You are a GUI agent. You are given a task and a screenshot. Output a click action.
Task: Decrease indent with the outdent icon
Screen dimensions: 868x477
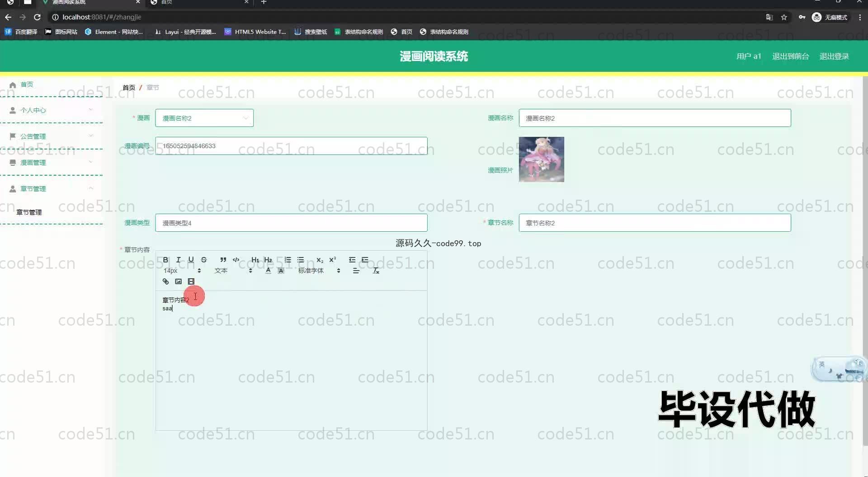pos(352,260)
